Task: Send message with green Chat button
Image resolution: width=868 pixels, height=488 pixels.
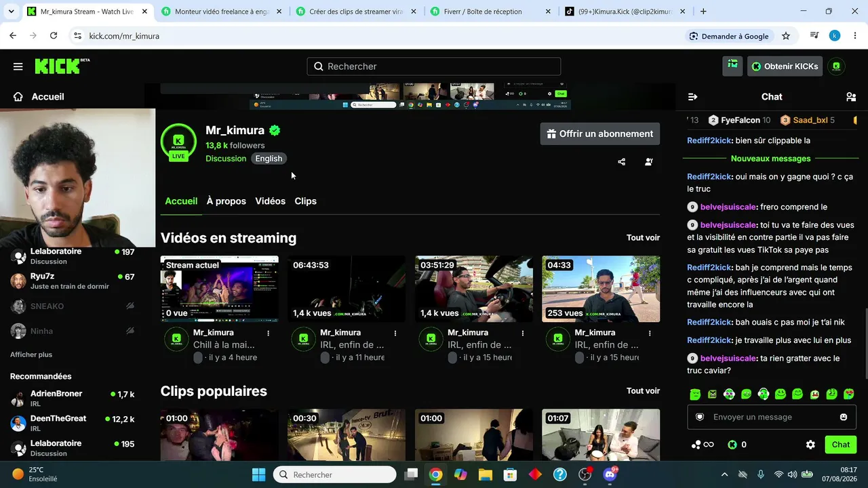Action: click(841, 445)
